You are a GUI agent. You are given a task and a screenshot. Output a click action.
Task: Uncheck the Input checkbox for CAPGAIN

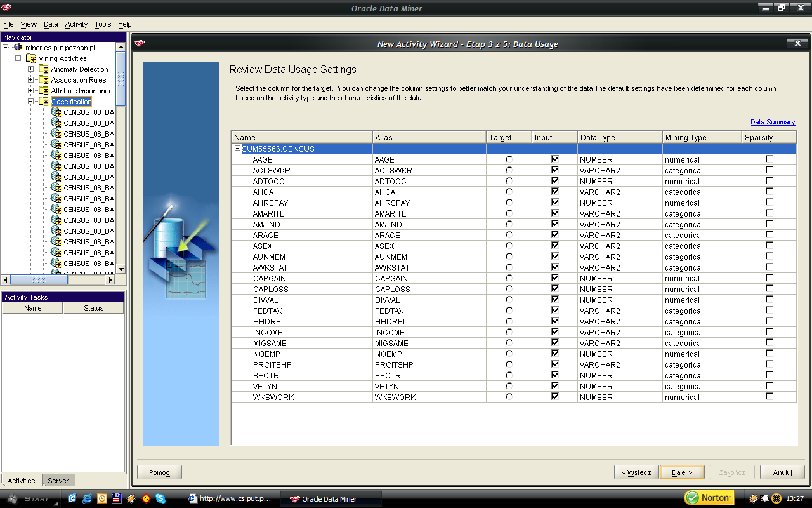click(x=555, y=278)
